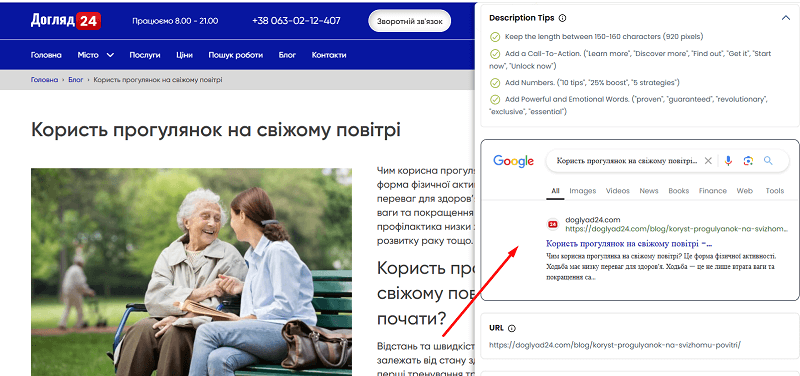
Task: Click the check icon for length tip
Action: coord(494,37)
